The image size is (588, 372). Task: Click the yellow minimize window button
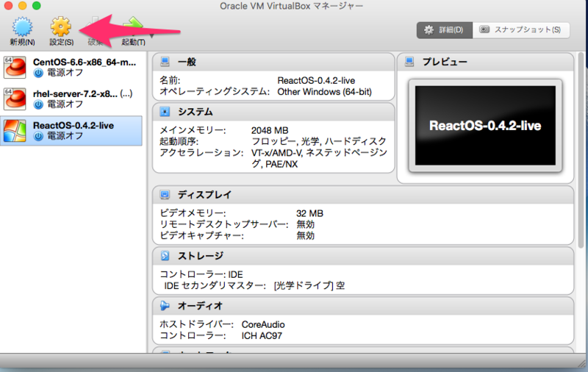click(23, 5)
